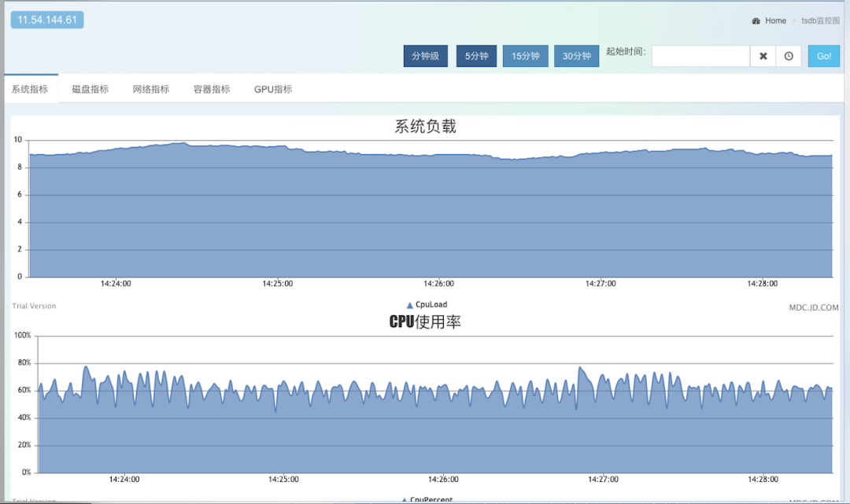Choose the 30分钟 interval button

click(576, 56)
